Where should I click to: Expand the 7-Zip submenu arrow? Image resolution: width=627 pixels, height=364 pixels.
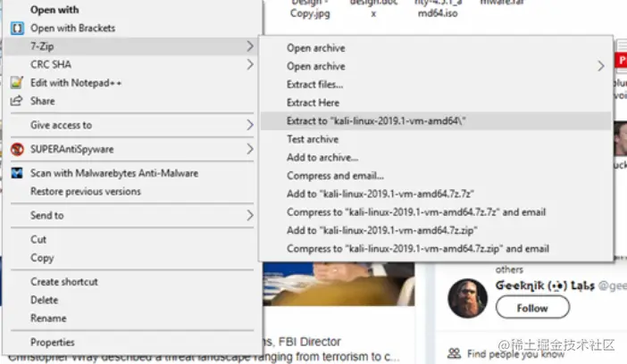(x=250, y=46)
